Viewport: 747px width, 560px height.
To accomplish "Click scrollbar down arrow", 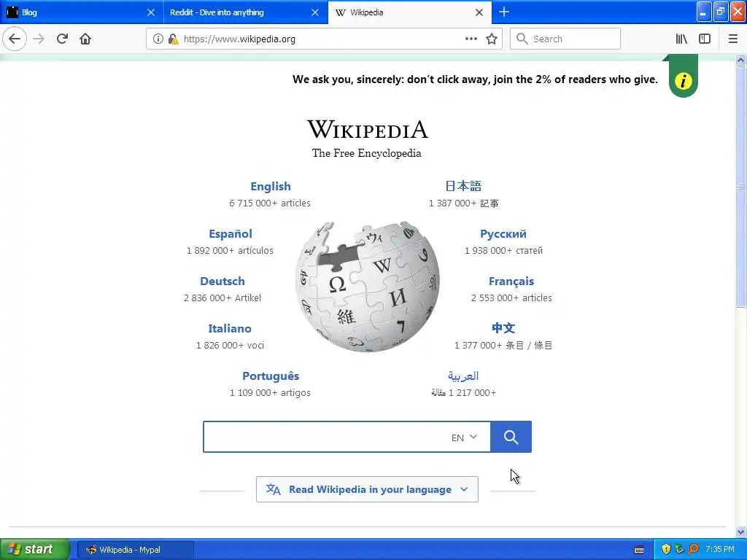I will 740,532.
